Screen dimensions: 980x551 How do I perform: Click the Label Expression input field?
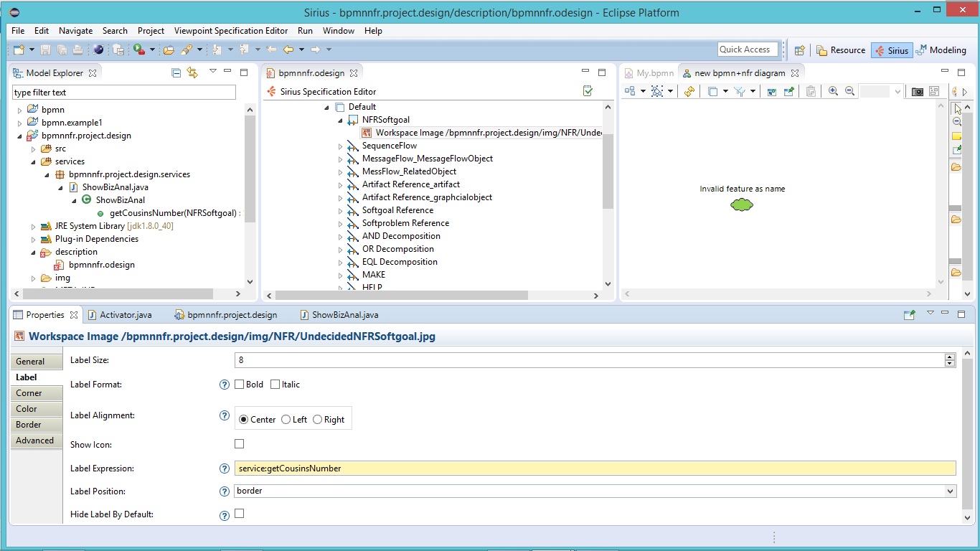tap(595, 468)
